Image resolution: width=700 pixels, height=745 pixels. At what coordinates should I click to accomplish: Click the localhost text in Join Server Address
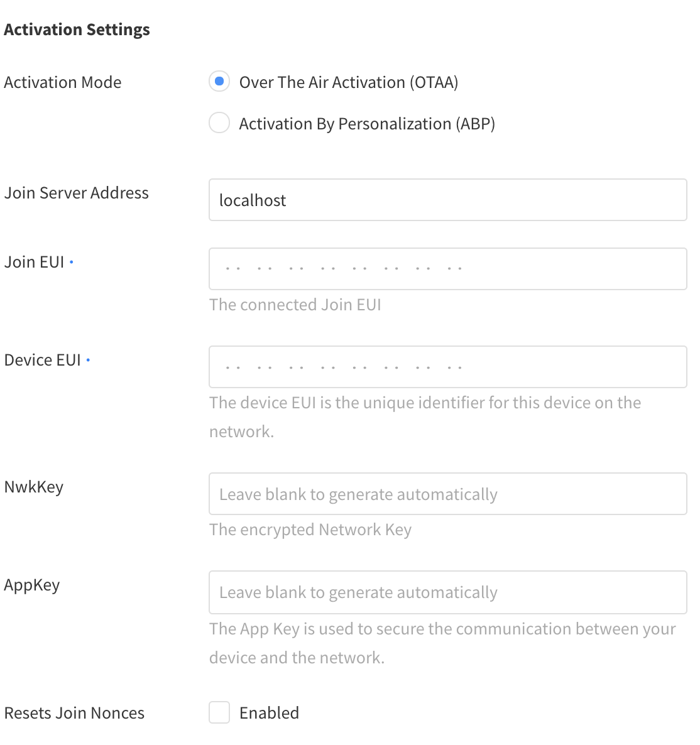252,200
